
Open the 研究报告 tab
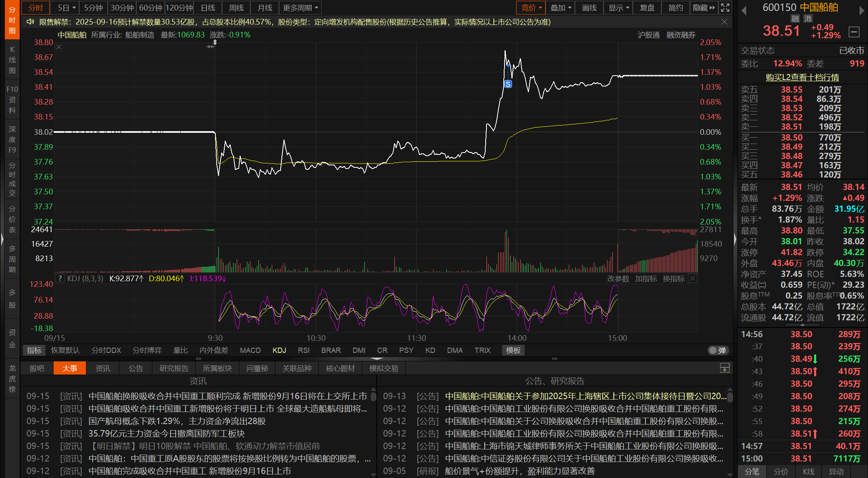174,368
